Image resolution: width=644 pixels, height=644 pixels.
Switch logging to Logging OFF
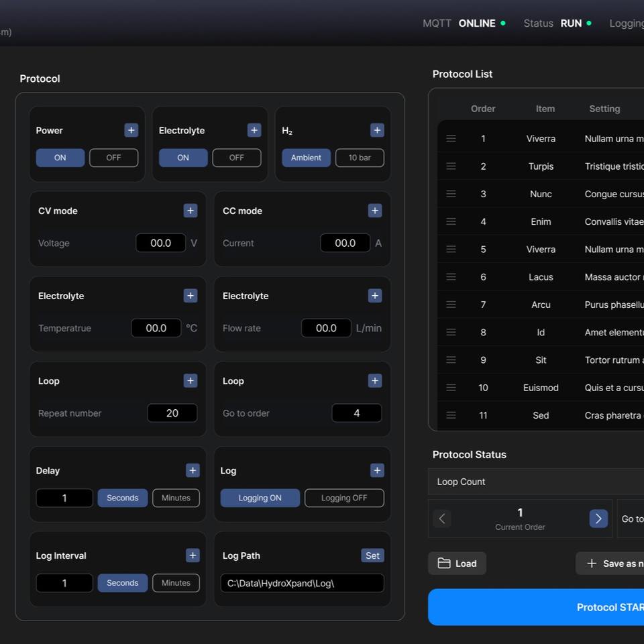[344, 498]
